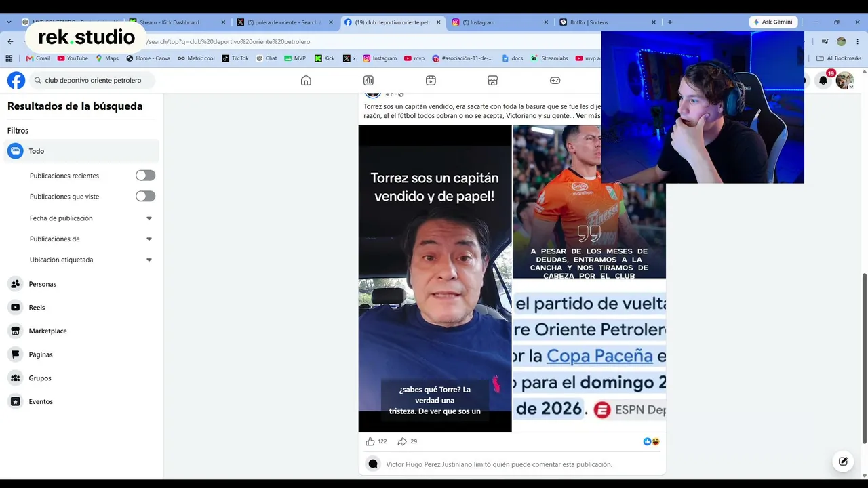868x488 pixels.
Task: Open the Gmail bookmark
Action: pyautogui.click(x=38, y=58)
